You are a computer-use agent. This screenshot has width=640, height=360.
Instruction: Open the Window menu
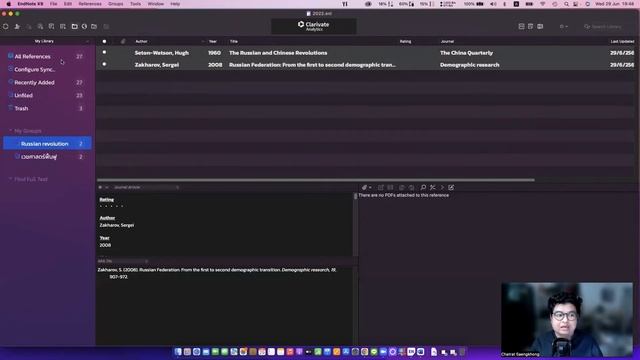pos(156,4)
